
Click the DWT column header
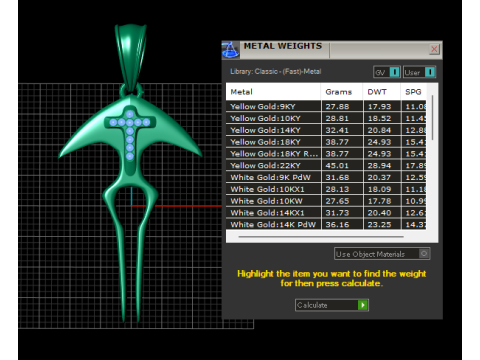381,92
